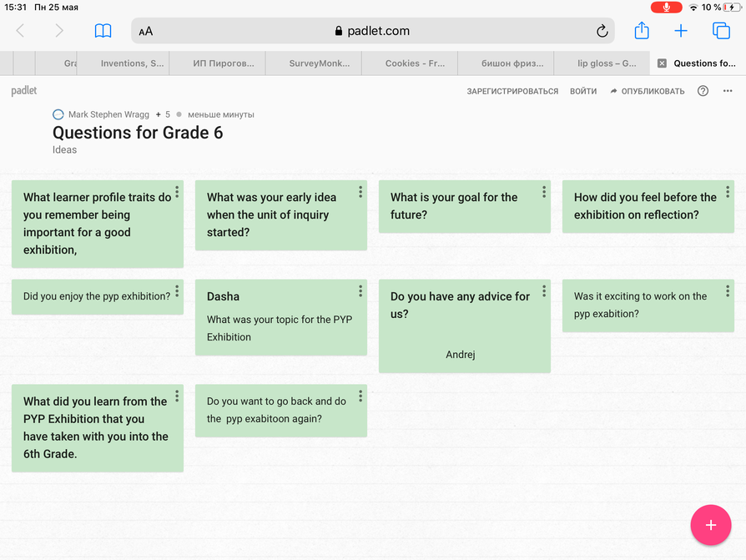This screenshot has height=560, width=746.
Task: Switch to the 'lip gloss' tab
Action: click(607, 63)
